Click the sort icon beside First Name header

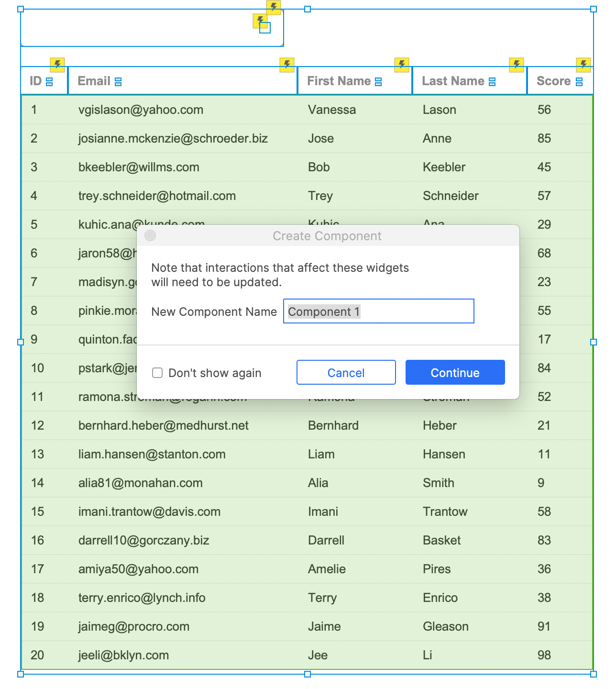click(378, 82)
